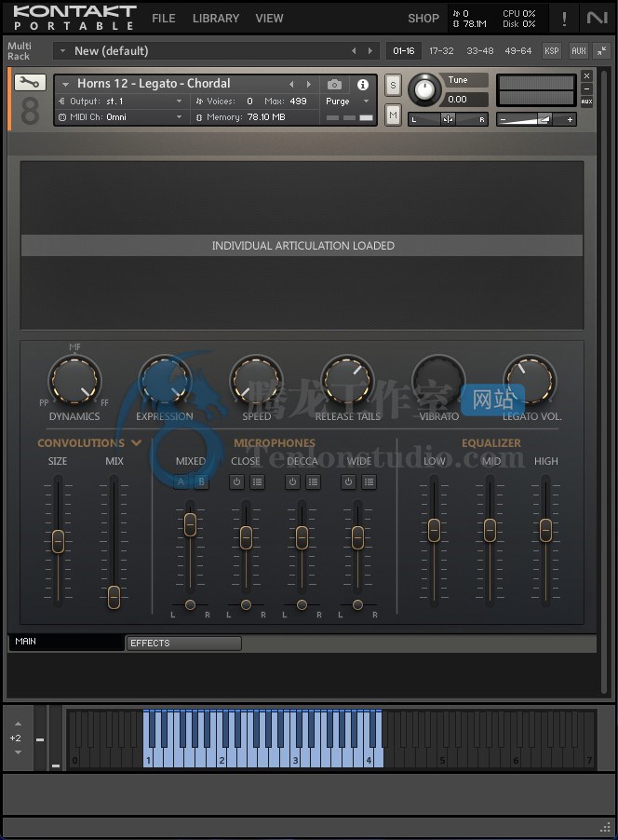This screenshot has height=840, width=618.
Task: Click the Tune value field 0.00
Action: (464, 99)
